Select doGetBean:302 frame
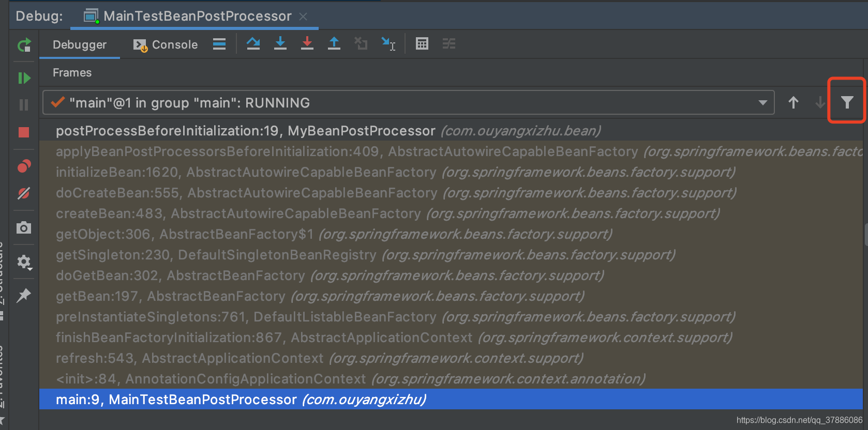The width and height of the screenshot is (868, 430). pos(451,275)
